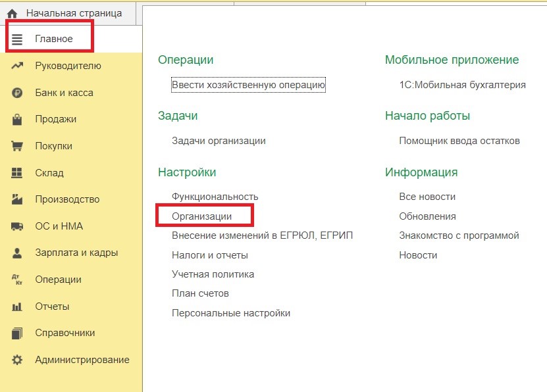Click the bar chart icon for Отчеты

(x=16, y=306)
